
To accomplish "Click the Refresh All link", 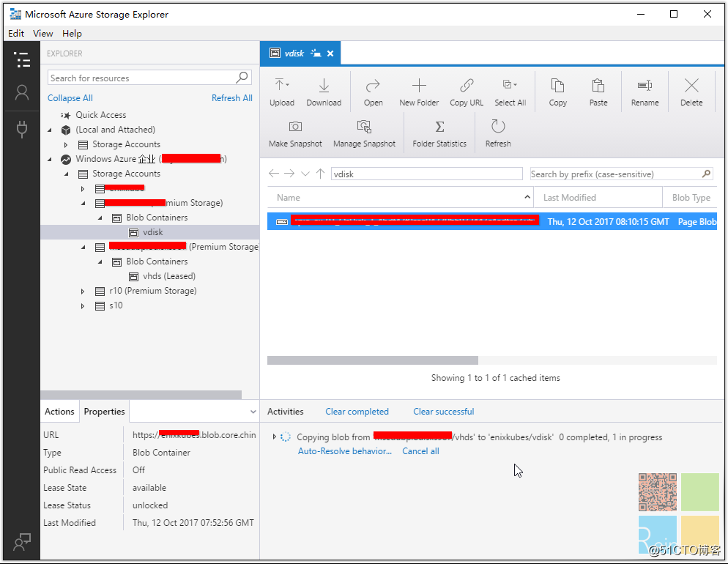I will [231, 98].
